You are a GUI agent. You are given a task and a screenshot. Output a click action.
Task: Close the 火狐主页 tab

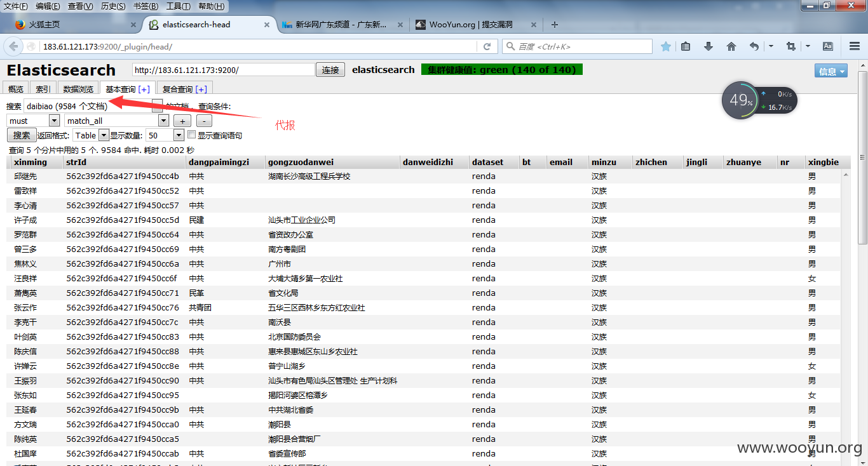[x=133, y=25]
